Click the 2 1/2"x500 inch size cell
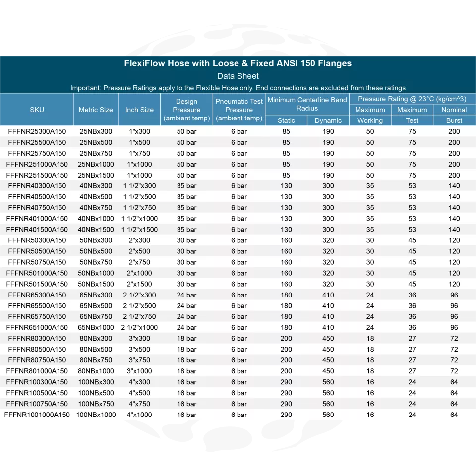 (139, 306)
